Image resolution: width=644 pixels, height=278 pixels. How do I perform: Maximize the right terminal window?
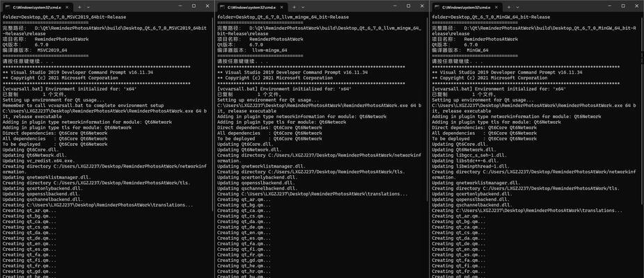pyautogui.click(x=624, y=6)
